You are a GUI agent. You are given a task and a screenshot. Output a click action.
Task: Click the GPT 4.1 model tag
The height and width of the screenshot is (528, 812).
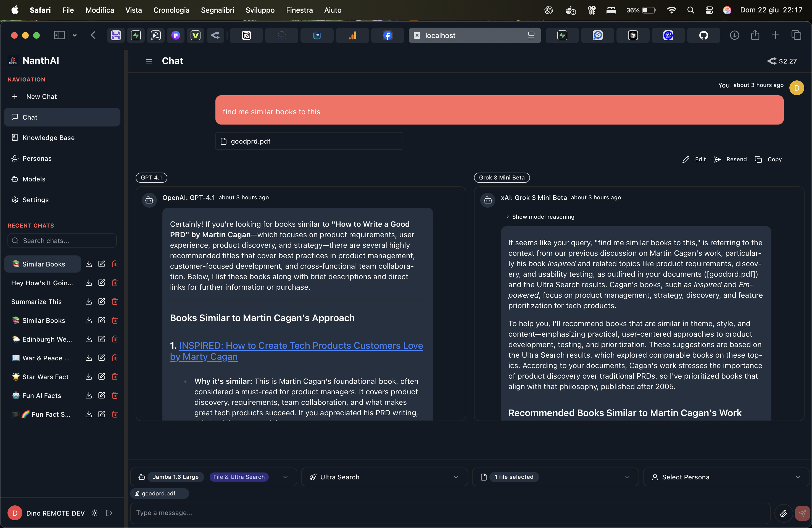151,178
